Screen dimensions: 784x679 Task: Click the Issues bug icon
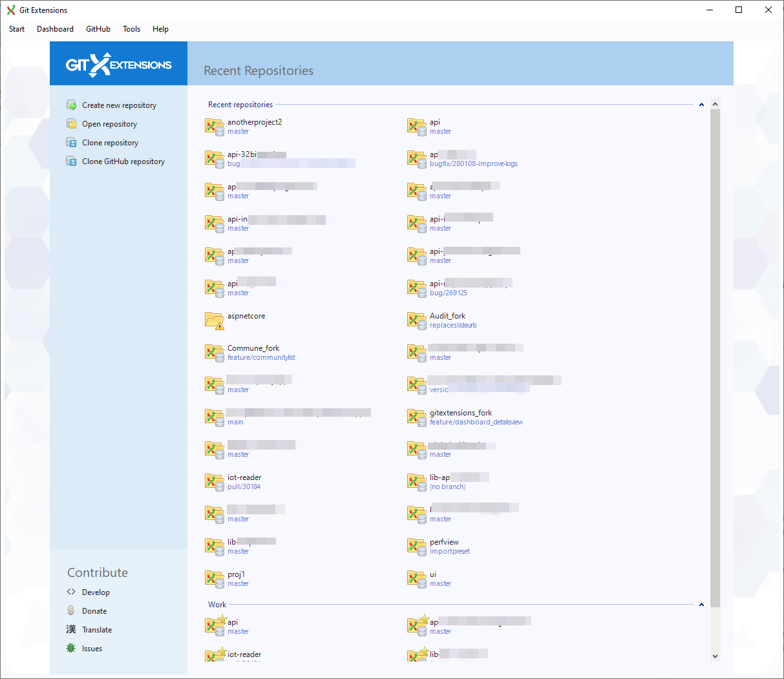click(71, 648)
